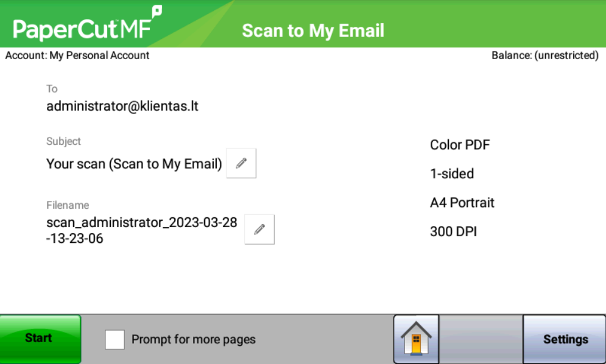Click the subject text "Your scan (Scan to My Email)"
This screenshot has height=364, width=606.
click(x=134, y=164)
